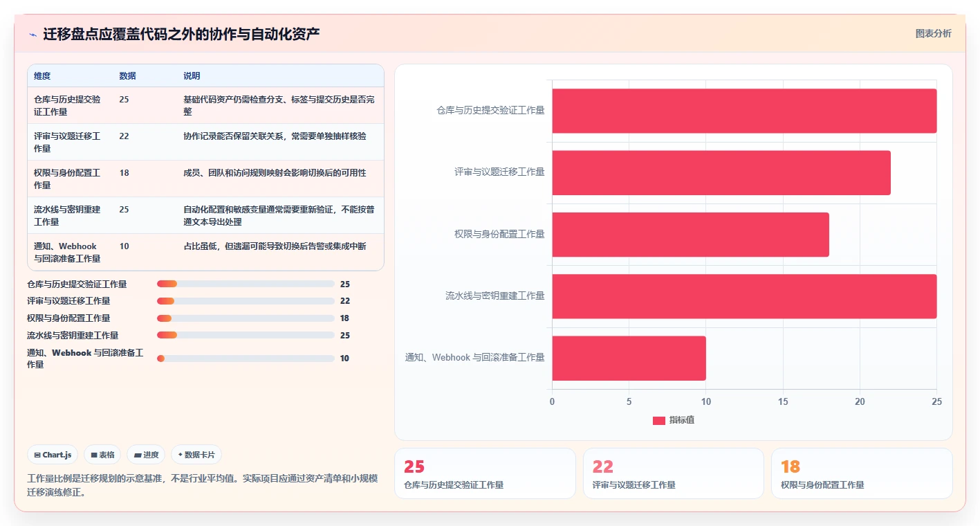Click description starting 占比虽低
The width and height of the screenshot is (980, 526).
[275, 246]
